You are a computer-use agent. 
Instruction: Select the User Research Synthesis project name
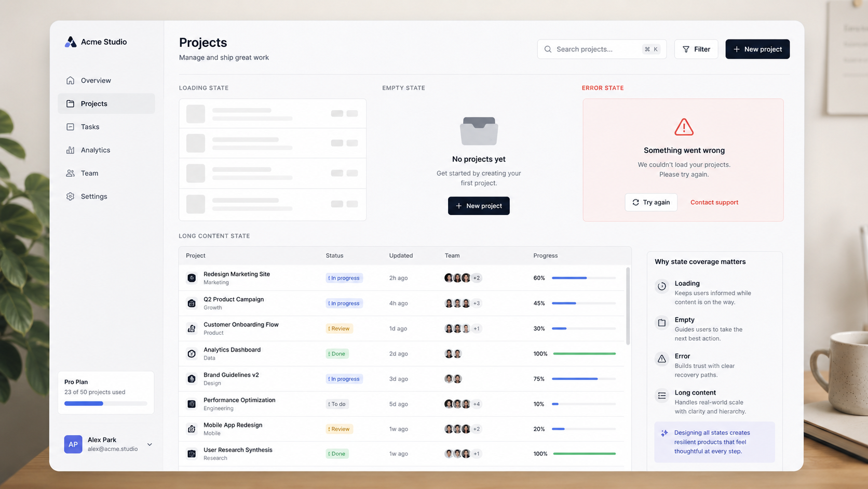238,450
